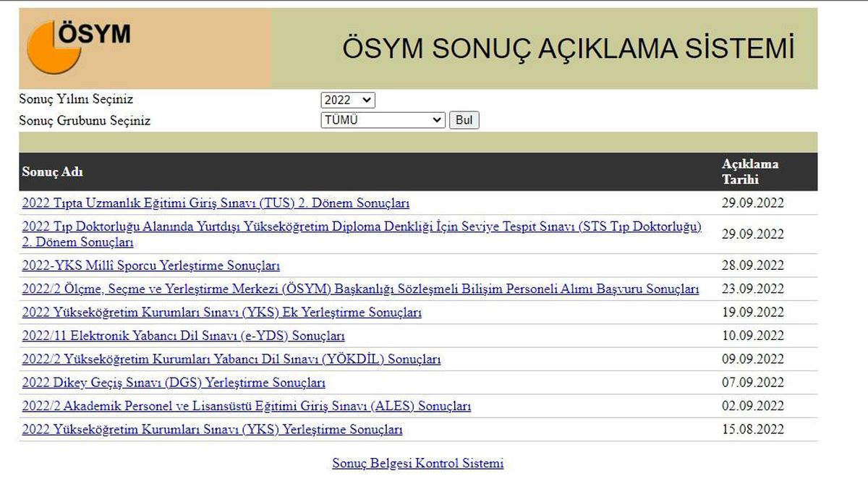Viewport: 868px width, 497px height.
Task: Click the date 10.09.2022
Action: [753, 336]
